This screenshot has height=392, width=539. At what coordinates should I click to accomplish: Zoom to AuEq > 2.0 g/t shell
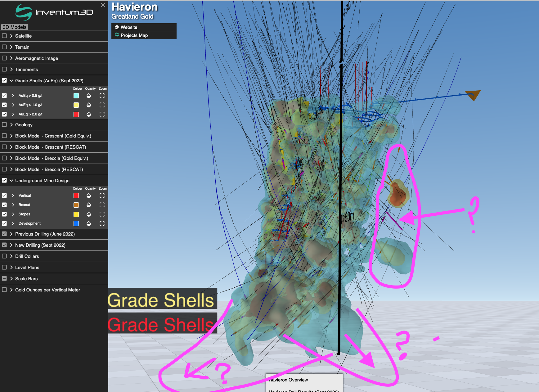pos(102,114)
